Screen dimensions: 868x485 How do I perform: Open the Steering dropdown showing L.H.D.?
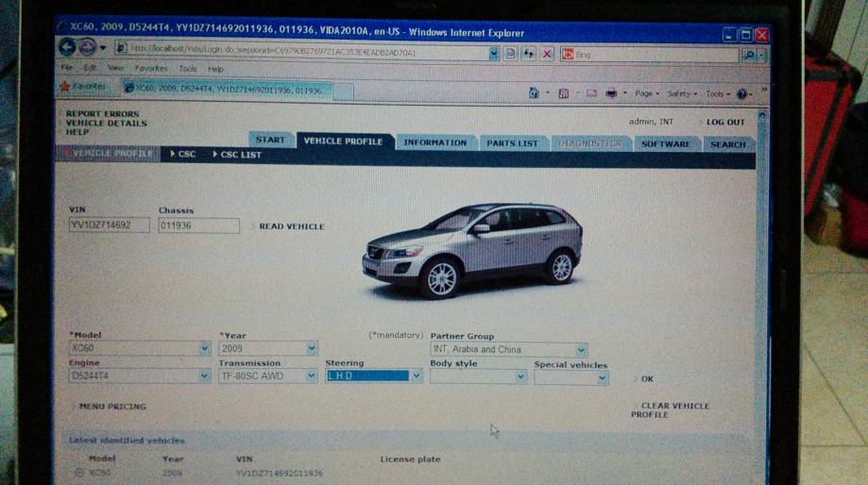417,376
